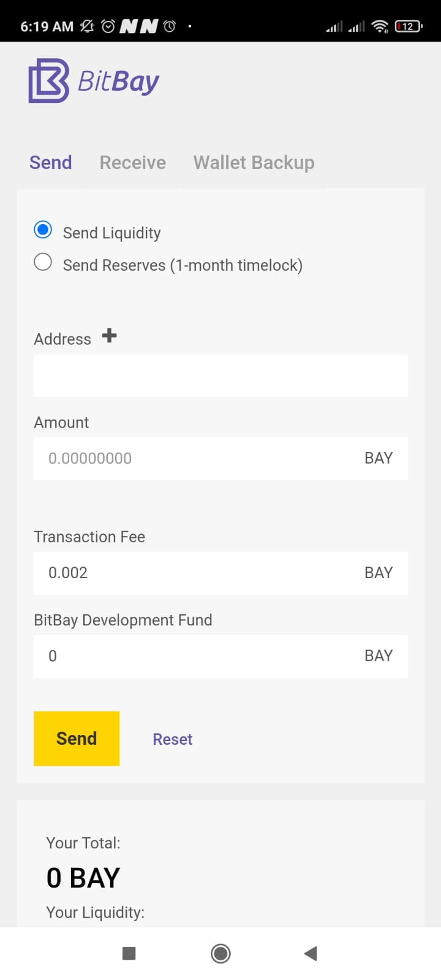Tap the recent apps square button
Screen dimensions: 441x980
coord(129,953)
